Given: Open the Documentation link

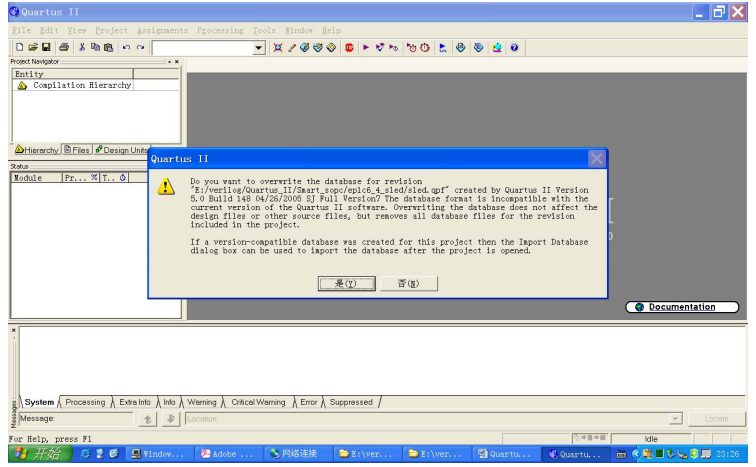Looking at the screenshot, I should tap(682, 307).
